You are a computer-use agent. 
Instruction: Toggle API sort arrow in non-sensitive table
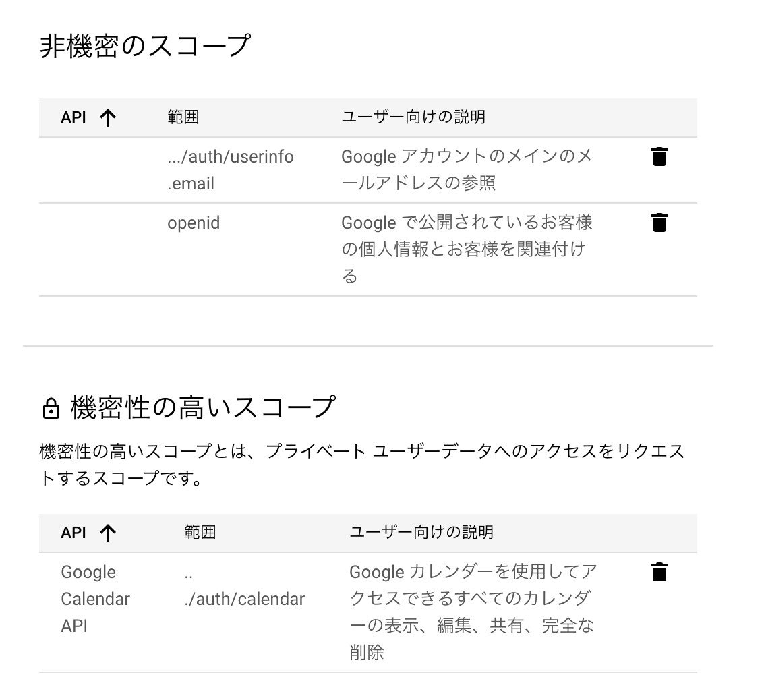click(x=107, y=118)
